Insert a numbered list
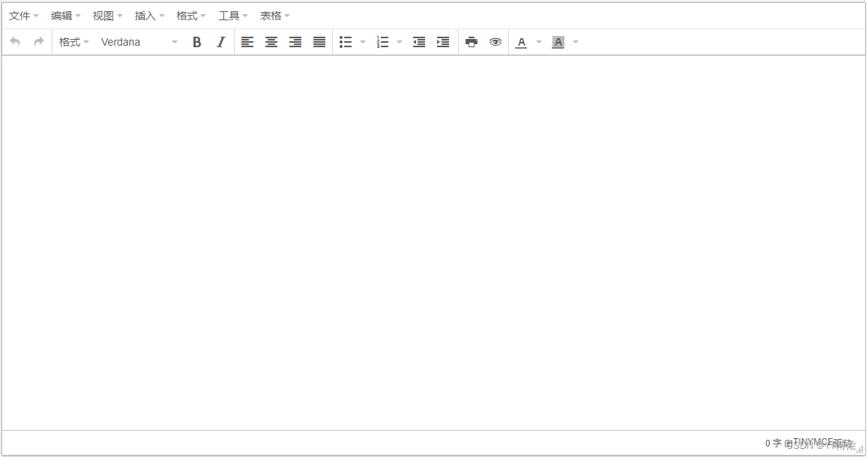Viewport: 868px width, 457px height. [382, 42]
